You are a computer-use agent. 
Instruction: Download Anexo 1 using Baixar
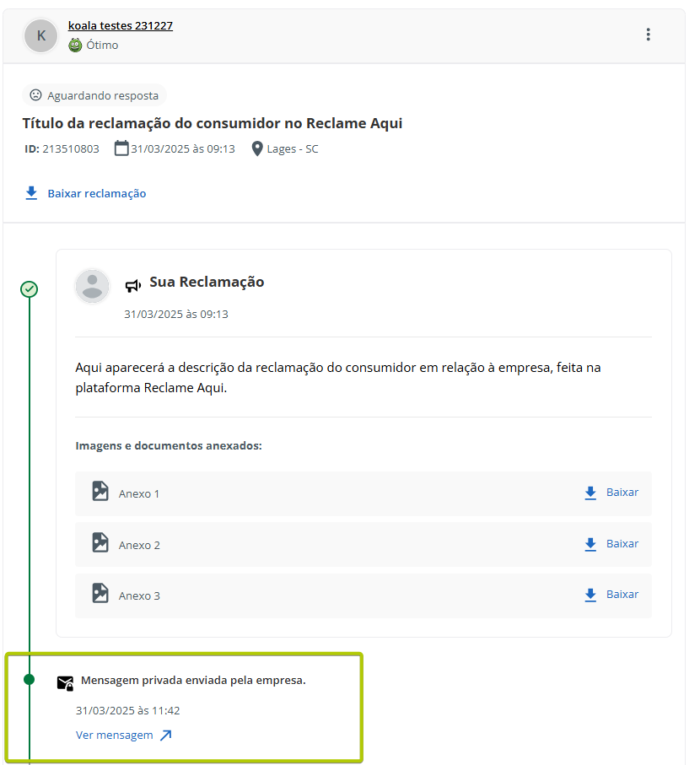(611, 493)
